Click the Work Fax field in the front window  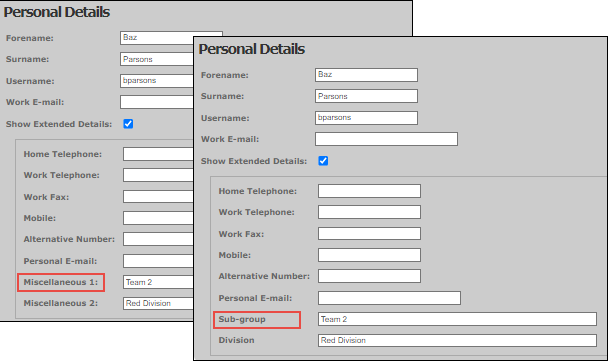369,234
